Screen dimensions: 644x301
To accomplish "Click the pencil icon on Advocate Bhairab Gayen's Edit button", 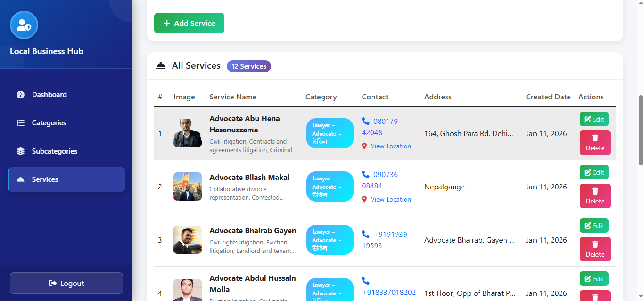I will [588, 225].
